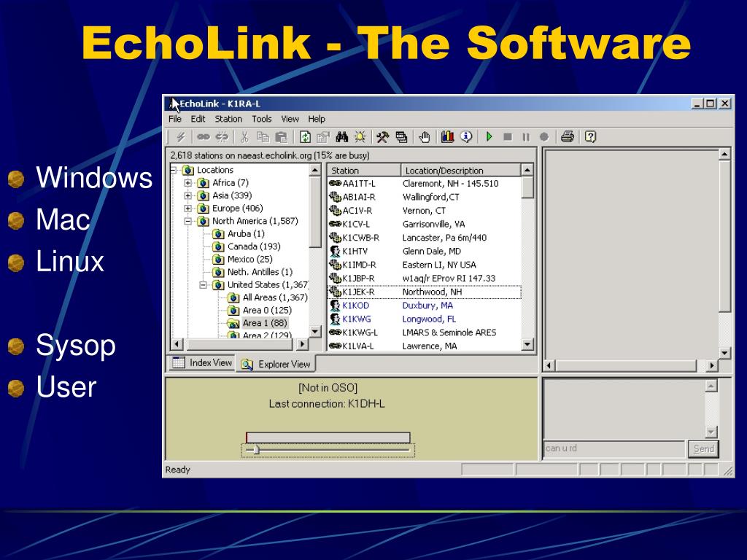Click the grayed station properties icon
747x560 pixels.
click(x=323, y=137)
